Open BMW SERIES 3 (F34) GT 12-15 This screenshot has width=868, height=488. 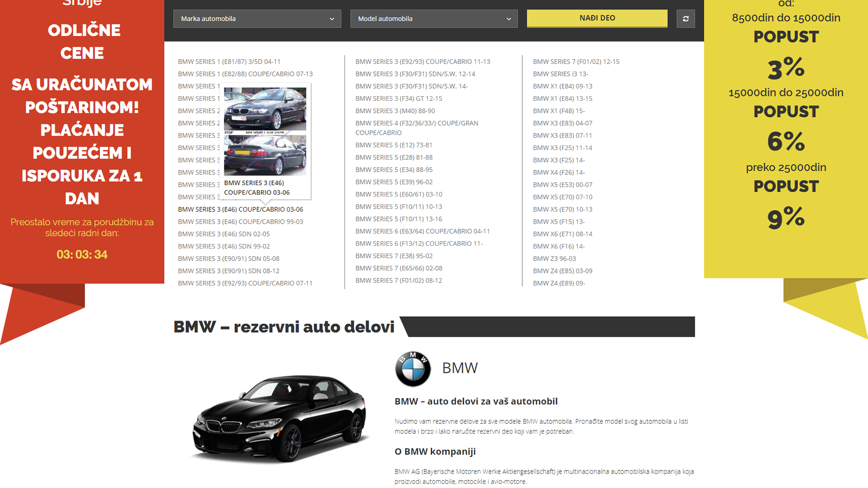tap(399, 99)
